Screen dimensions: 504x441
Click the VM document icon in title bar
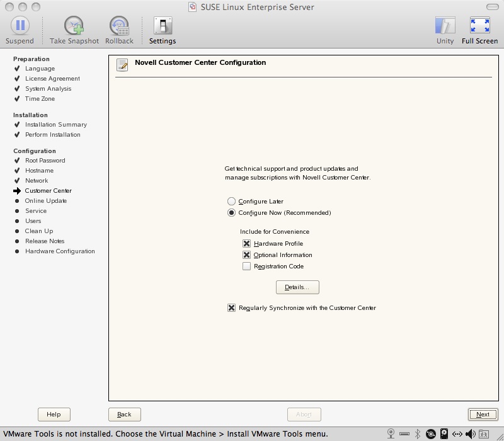point(192,7)
